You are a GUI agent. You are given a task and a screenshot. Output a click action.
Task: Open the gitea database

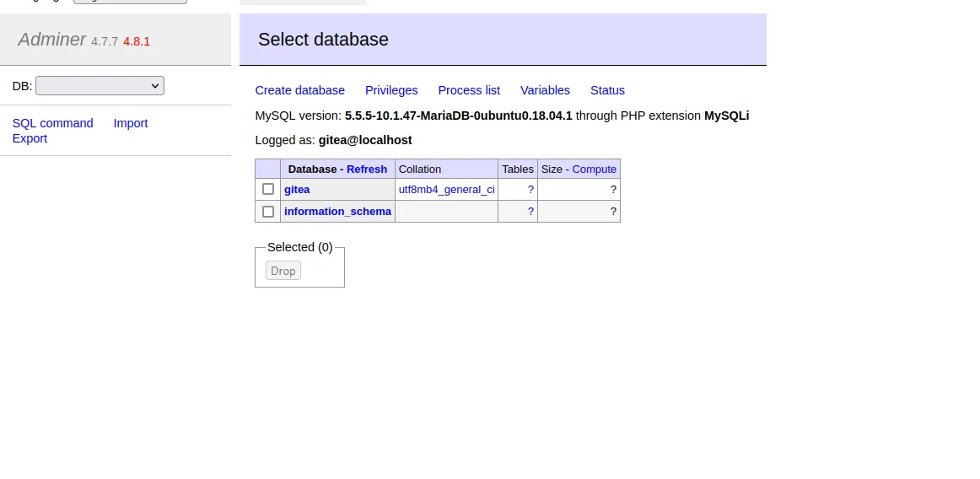tap(297, 190)
